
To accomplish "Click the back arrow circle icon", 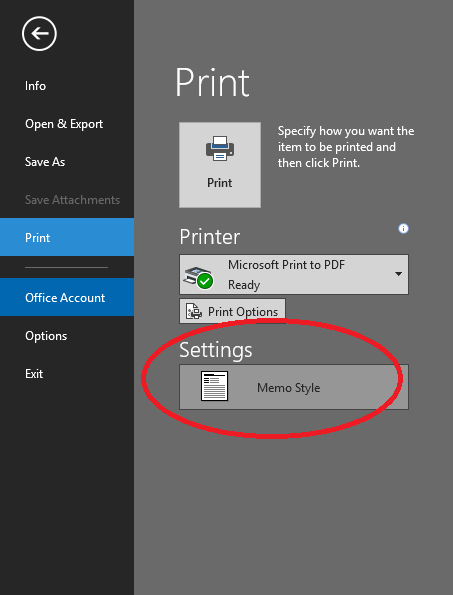I will (x=39, y=33).
